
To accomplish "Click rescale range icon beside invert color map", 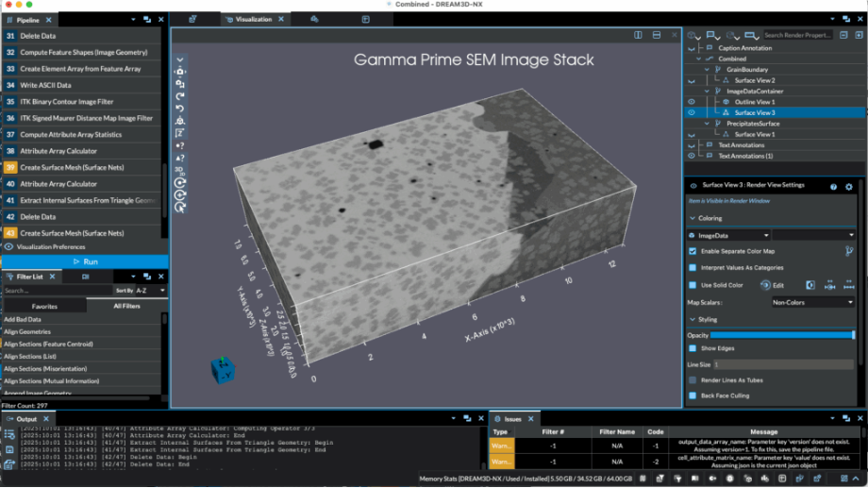I will (x=829, y=285).
